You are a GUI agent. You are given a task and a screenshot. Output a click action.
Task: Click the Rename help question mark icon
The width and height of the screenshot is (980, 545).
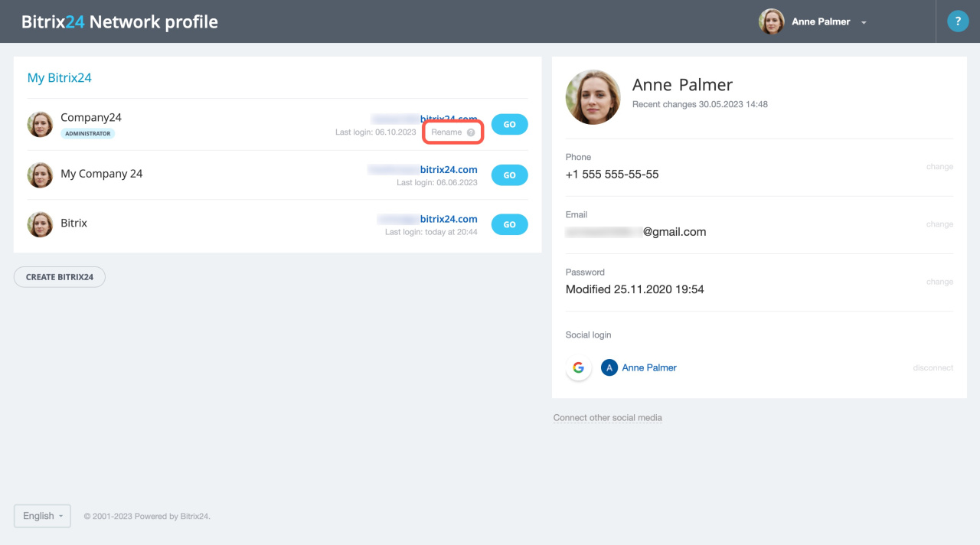point(471,132)
